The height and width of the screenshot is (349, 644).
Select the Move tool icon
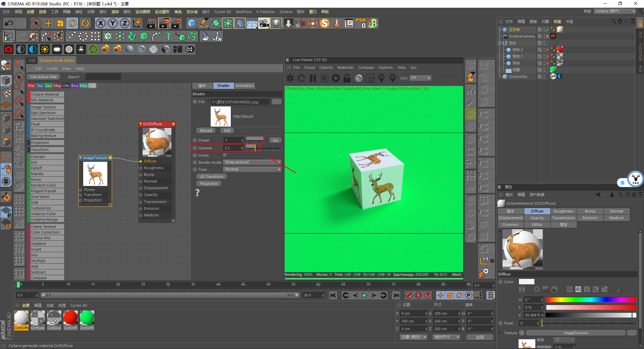point(48,23)
